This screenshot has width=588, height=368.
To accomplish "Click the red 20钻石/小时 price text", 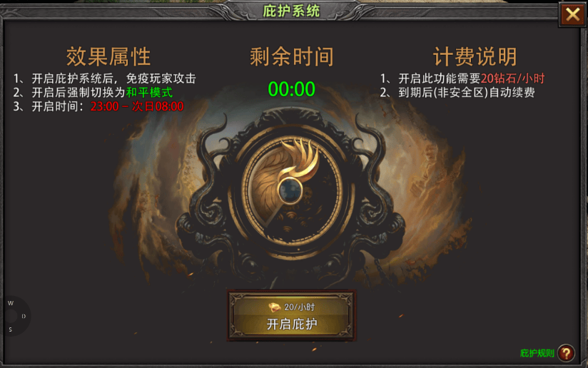I will (512, 78).
